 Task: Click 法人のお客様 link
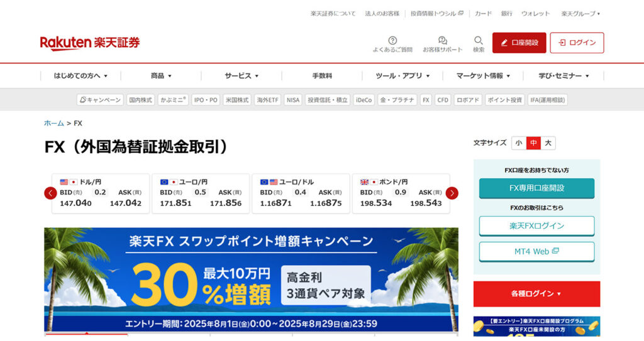click(x=382, y=14)
